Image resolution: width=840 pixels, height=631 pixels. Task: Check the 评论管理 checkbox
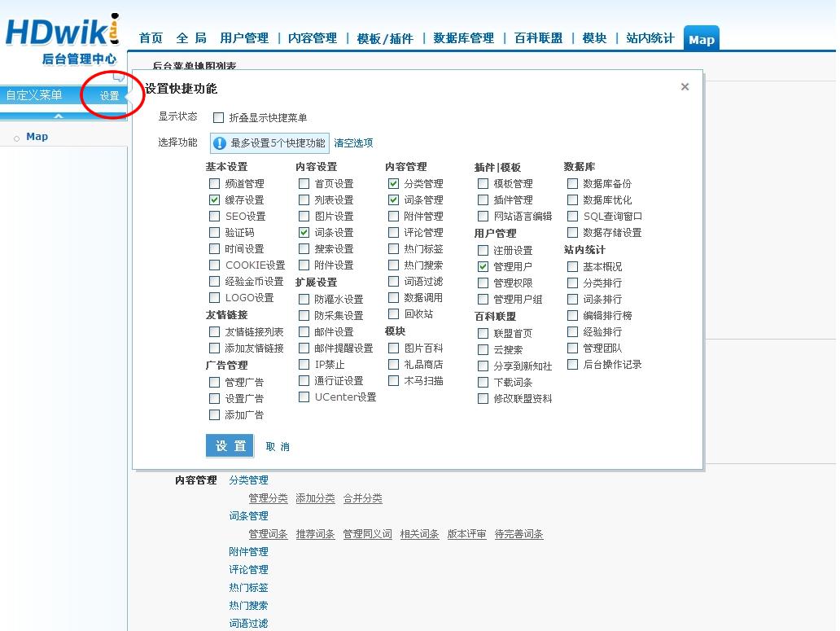tap(393, 233)
